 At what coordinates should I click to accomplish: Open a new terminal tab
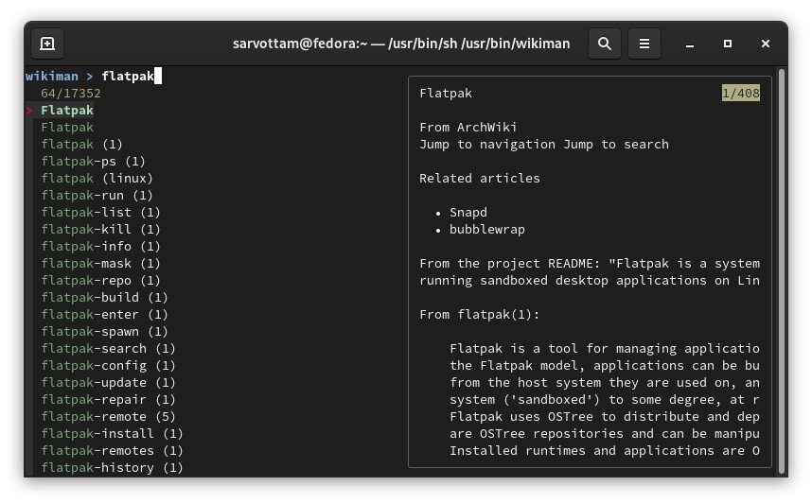(47, 43)
